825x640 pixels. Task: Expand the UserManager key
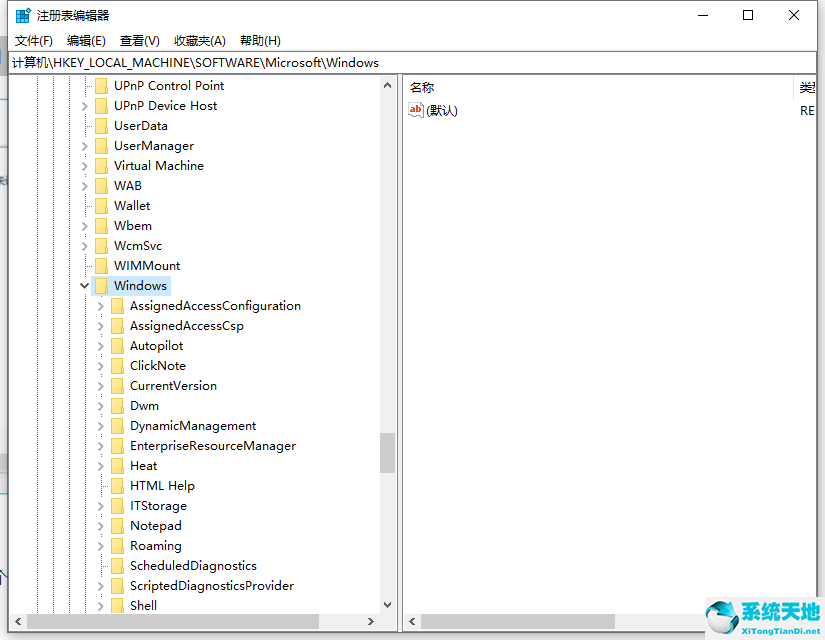point(84,145)
